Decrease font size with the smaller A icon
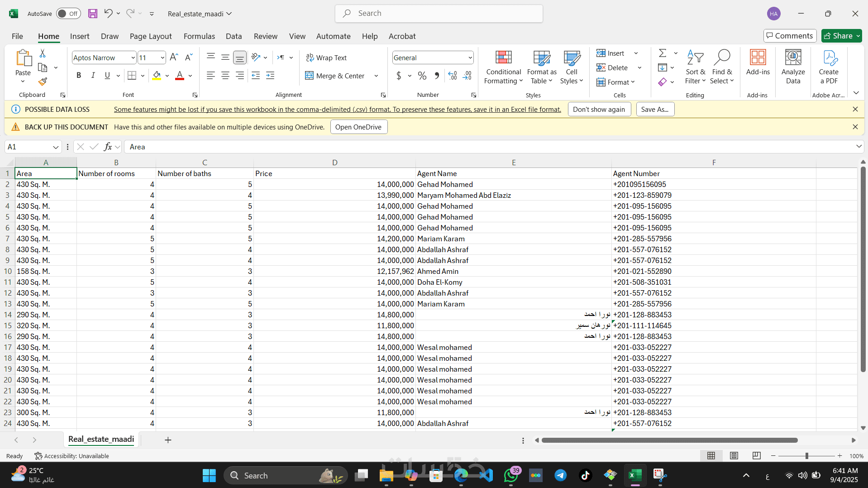The width and height of the screenshot is (868, 488). click(x=189, y=57)
